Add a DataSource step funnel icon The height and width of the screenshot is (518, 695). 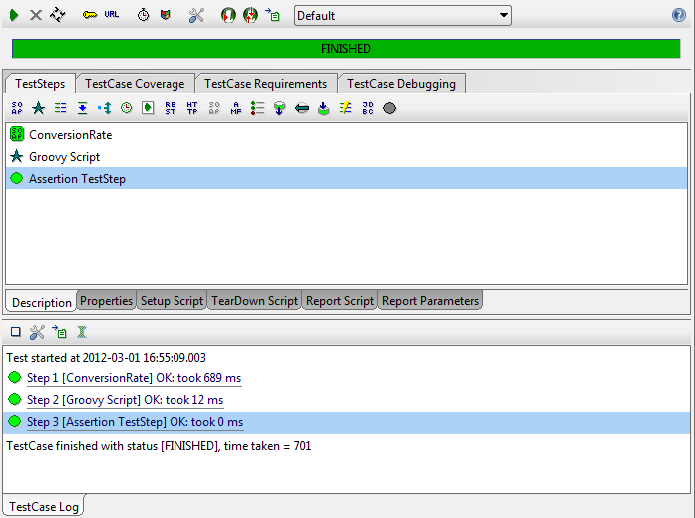[279, 108]
